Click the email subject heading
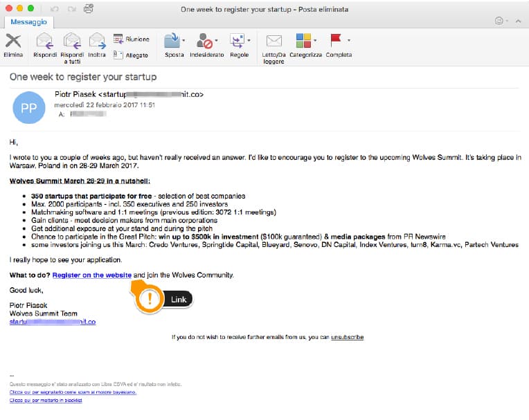The width and height of the screenshot is (529, 420). [83, 77]
